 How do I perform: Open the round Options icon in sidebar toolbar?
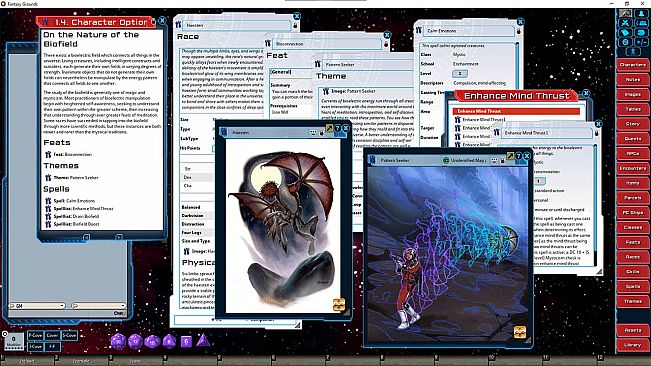point(625,42)
